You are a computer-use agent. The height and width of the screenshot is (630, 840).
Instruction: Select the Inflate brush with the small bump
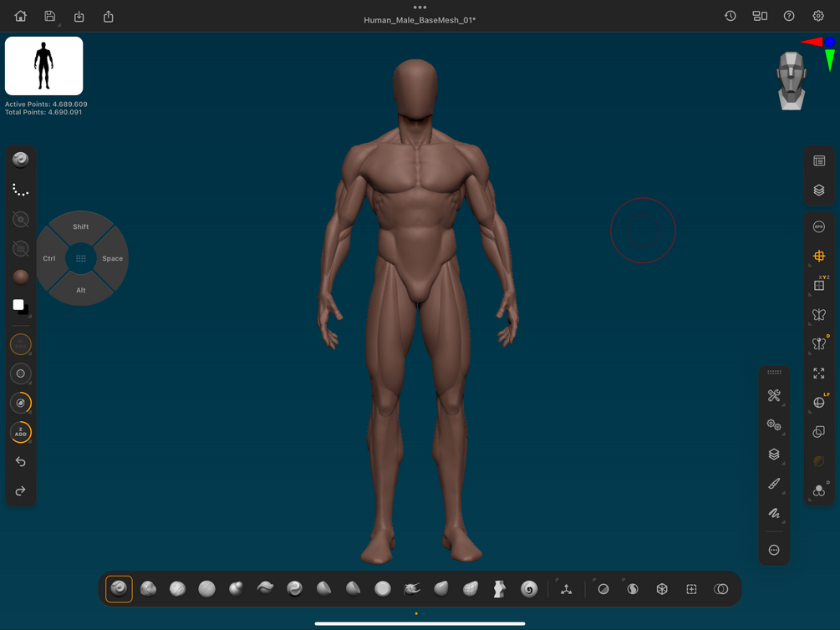[236, 589]
